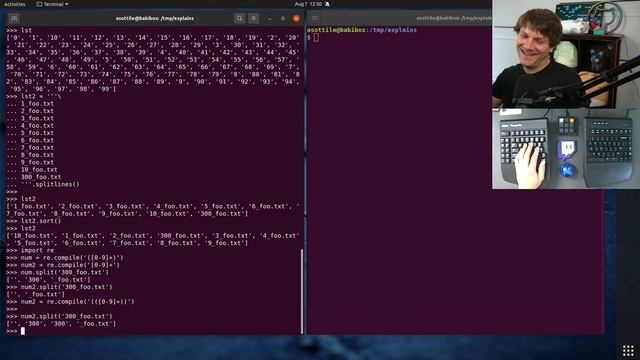Click the line ">>> lst2 = '''\"
Image resolution: width=640 pixels, height=360 pixels.
coord(33,96)
